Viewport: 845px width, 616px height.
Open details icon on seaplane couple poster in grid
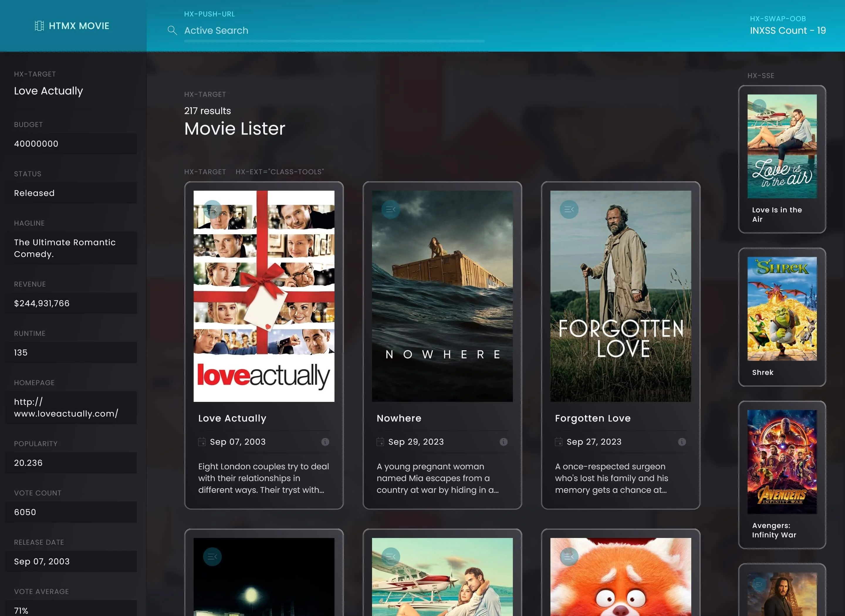[391, 557]
